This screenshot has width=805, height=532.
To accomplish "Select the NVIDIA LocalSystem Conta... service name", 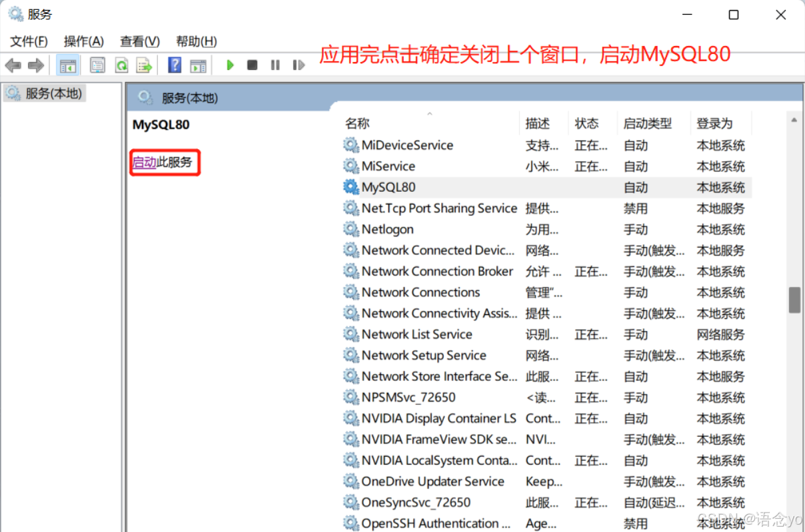I will pos(440,460).
